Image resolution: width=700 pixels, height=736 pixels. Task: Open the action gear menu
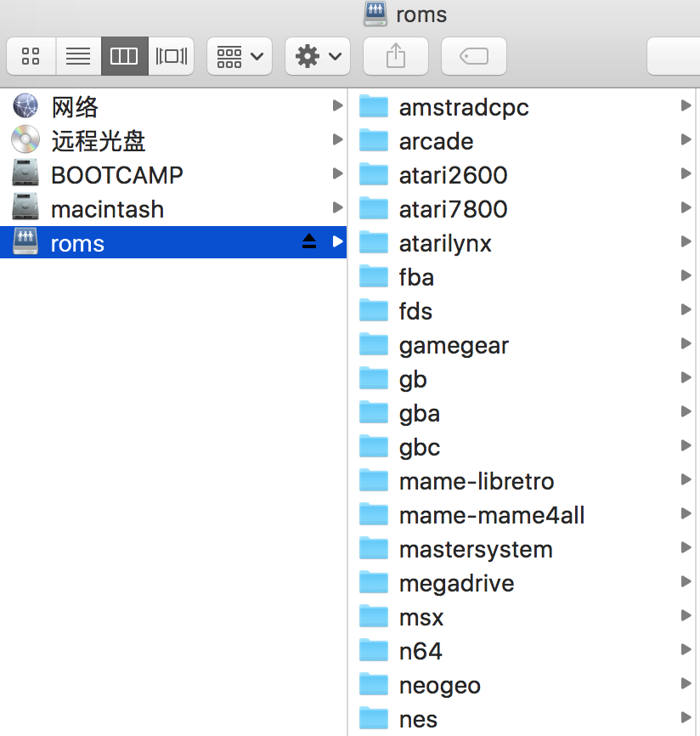click(317, 55)
